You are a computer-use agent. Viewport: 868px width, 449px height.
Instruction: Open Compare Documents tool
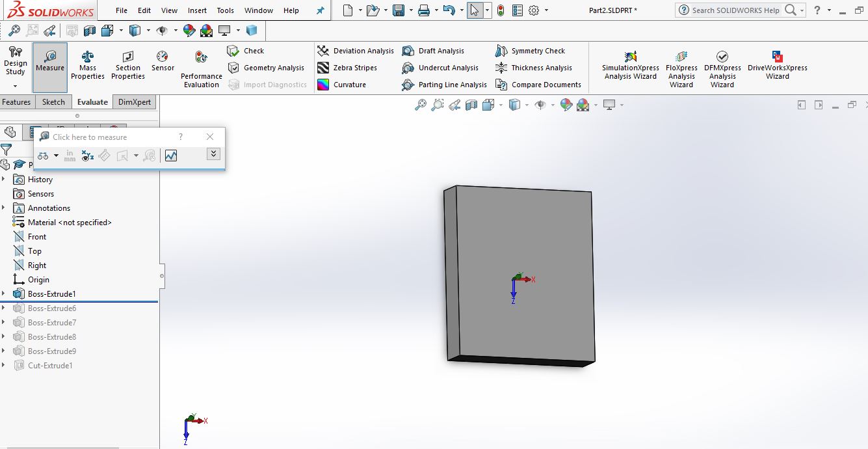(538, 85)
